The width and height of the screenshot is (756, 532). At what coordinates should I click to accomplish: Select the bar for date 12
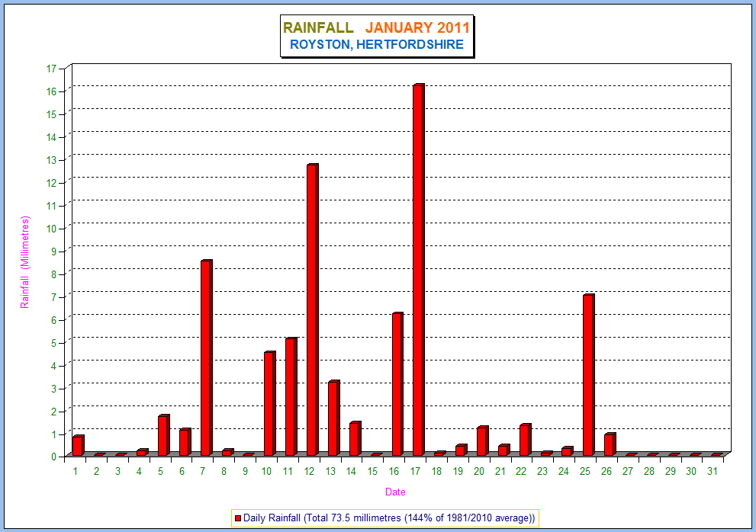pyautogui.click(x=313, y=310)
